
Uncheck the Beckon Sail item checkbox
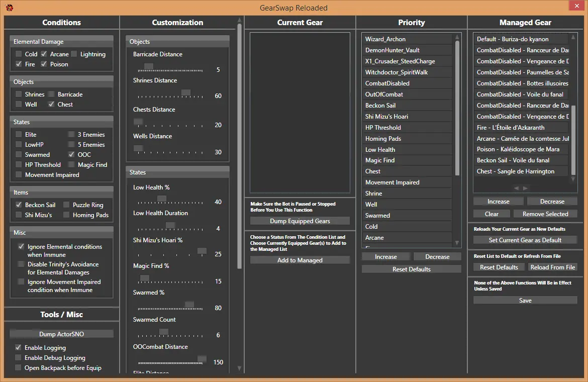point(19,205)
